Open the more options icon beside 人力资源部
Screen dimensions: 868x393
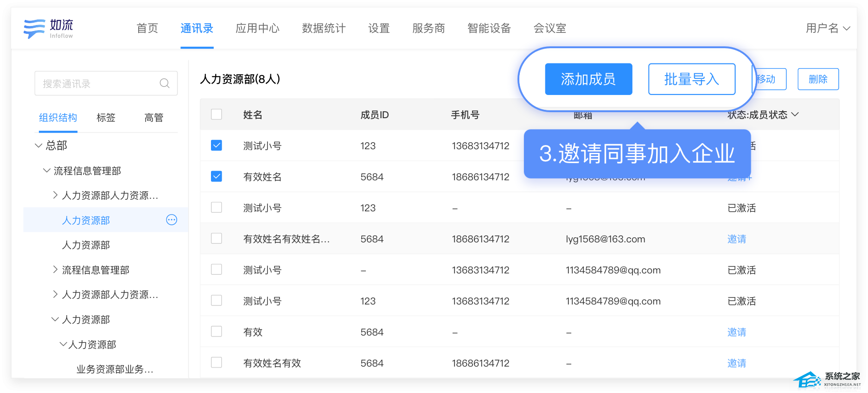(x=172, y=220)
